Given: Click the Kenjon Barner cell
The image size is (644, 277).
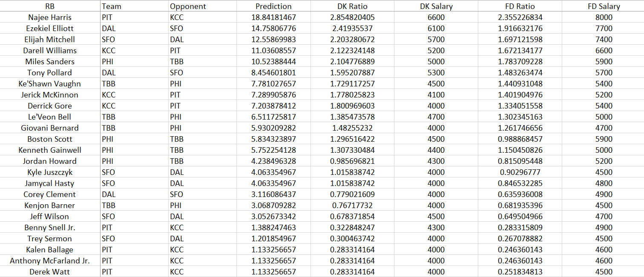Looking at the screenshot, I should (x=50, y=206).
